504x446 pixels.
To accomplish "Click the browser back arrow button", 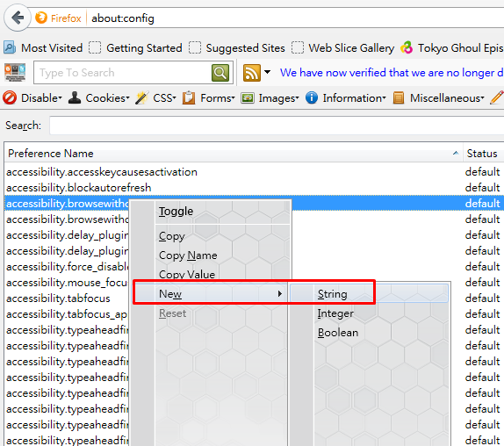I will [x=18, y=18].
